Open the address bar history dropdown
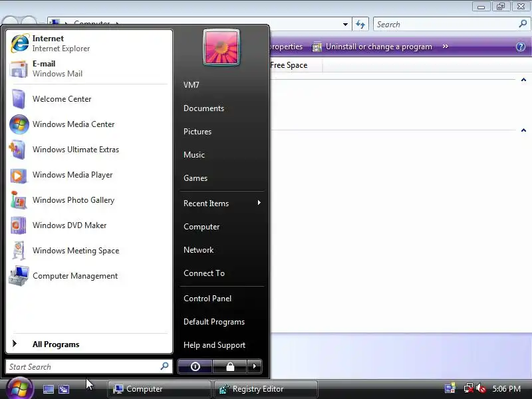The height and width of the screenshot is (399, 532). coord(345,25)
